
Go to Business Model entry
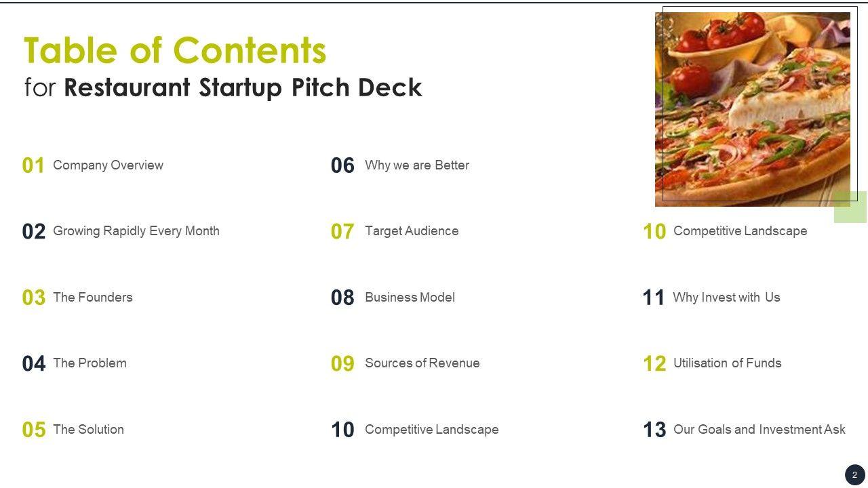click(410, 297)
